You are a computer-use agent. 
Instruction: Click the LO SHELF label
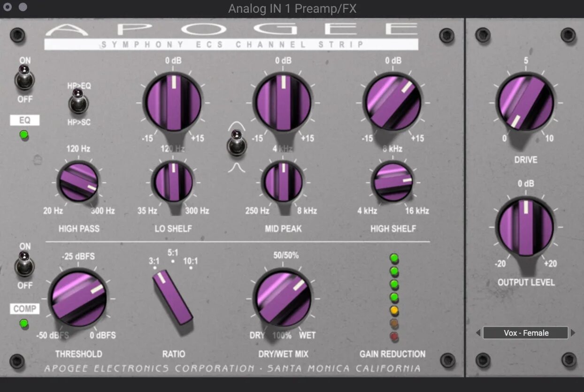pyautogui.click(x=173, y=229)
